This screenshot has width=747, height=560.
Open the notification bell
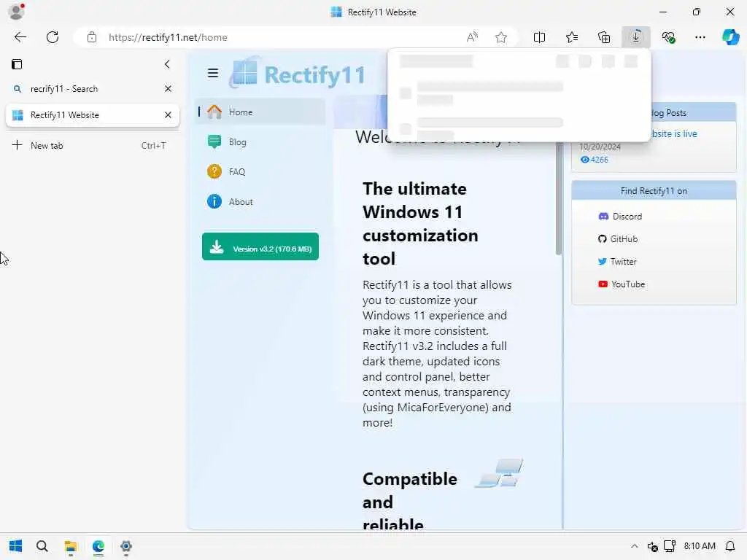coord(729,546)
